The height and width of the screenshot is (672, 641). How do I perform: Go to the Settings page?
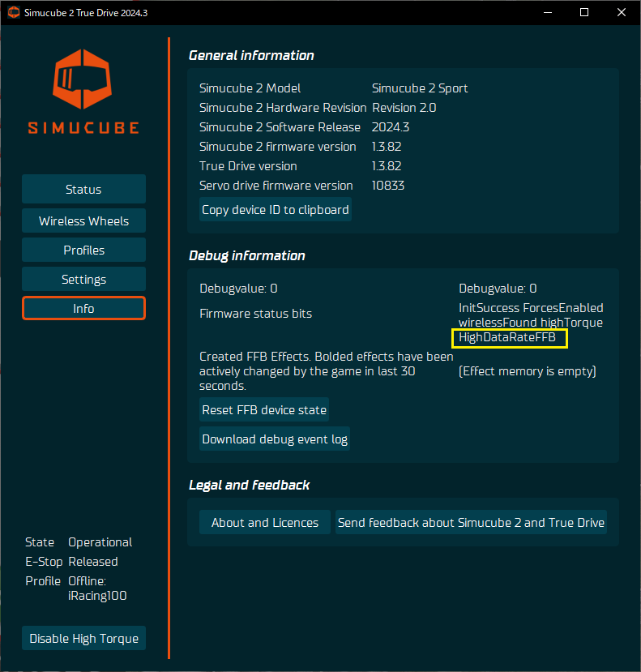coord(83,279)
